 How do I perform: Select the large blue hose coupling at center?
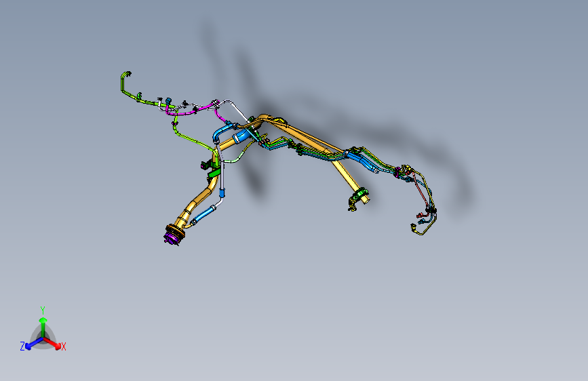point(241,136)
